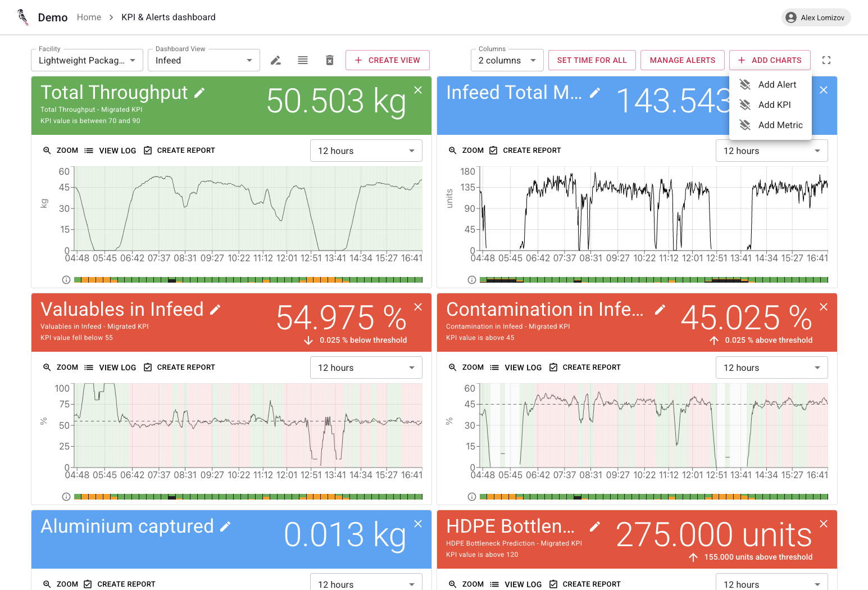The image size is (868, 590).
Task: Click the Manage Alerts button
Action: [x=682, y=60]
